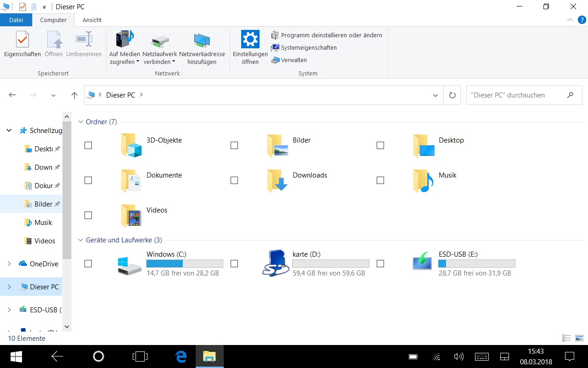Collapse the ribbon with the chevron
Screen dimensions: 588x368
click(x=570, y=20)
